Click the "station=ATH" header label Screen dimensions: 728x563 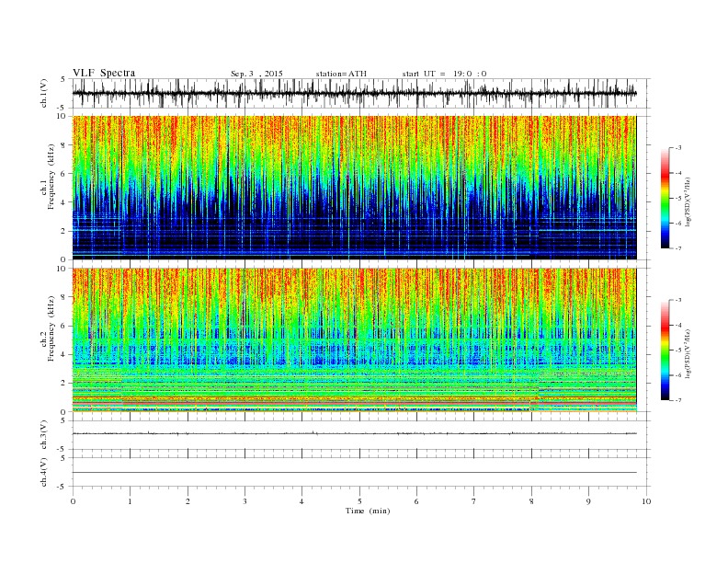coord(341,74)
